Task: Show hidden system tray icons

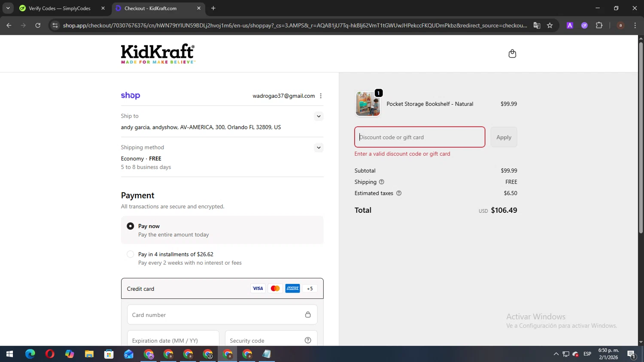Action: pyautogui.click(x=556, y=354)
